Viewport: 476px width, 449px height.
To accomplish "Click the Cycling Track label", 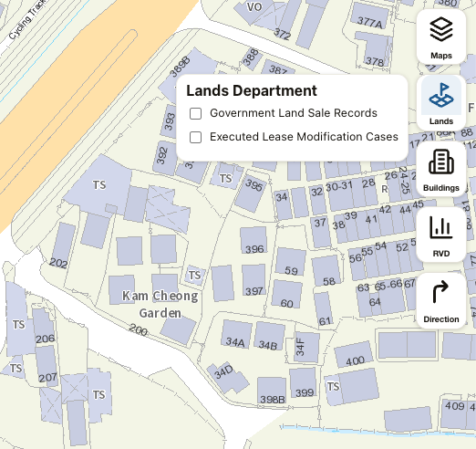I will [x=27, y=19].
